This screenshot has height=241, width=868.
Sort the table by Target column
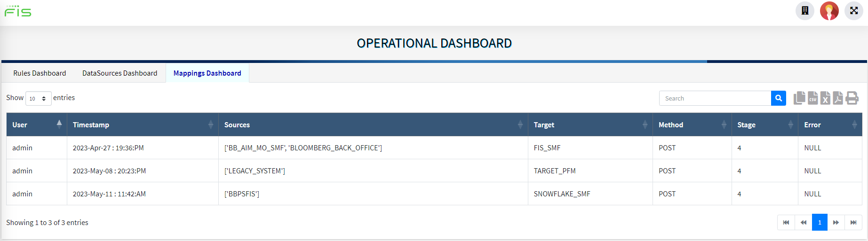[590, 125]
